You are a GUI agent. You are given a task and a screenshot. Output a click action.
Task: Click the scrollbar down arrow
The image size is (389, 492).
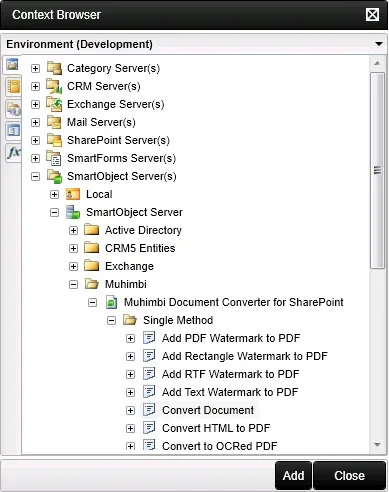[x=377, y=445]
